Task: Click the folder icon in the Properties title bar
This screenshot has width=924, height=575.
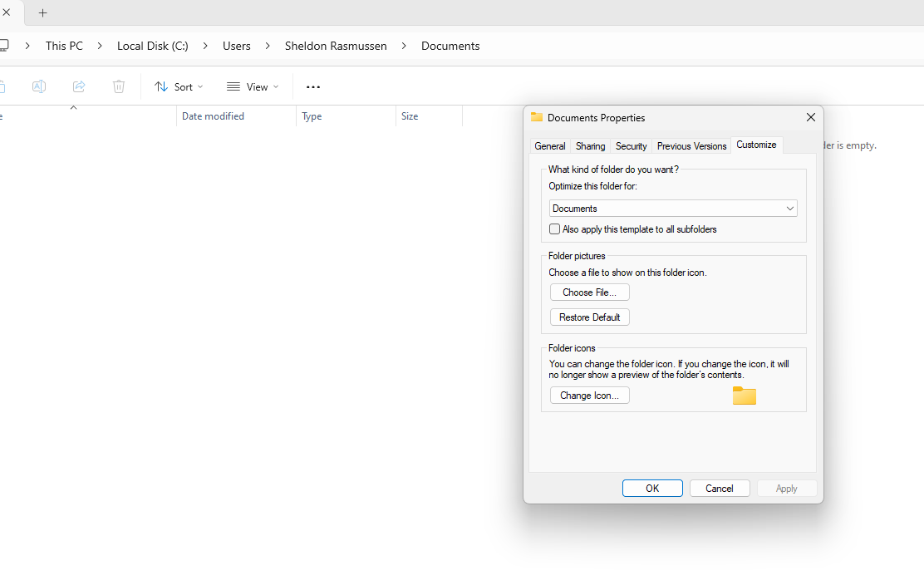Action: (x=537, y=117)
